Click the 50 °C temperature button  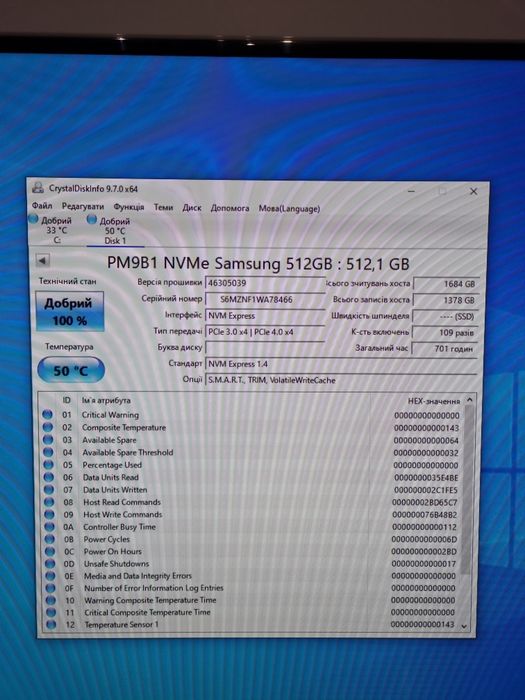pyautogui.click(x=71, y=370)
